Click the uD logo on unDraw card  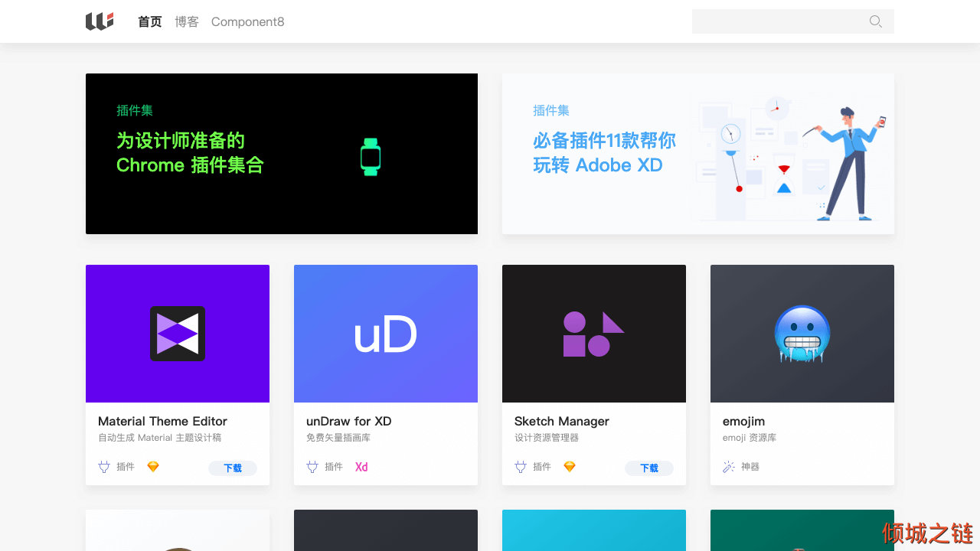[385, 334]
